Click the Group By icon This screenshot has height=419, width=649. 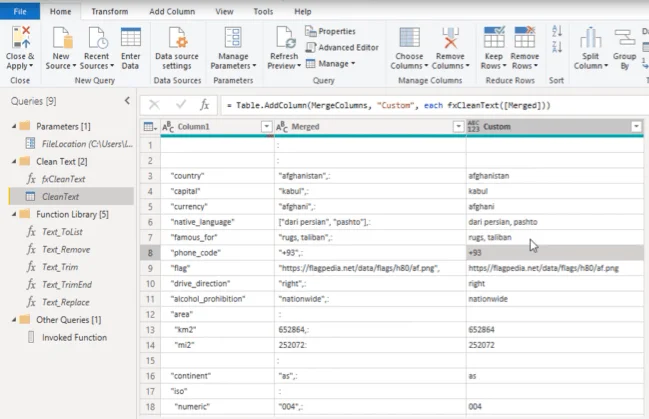(625, 38)
